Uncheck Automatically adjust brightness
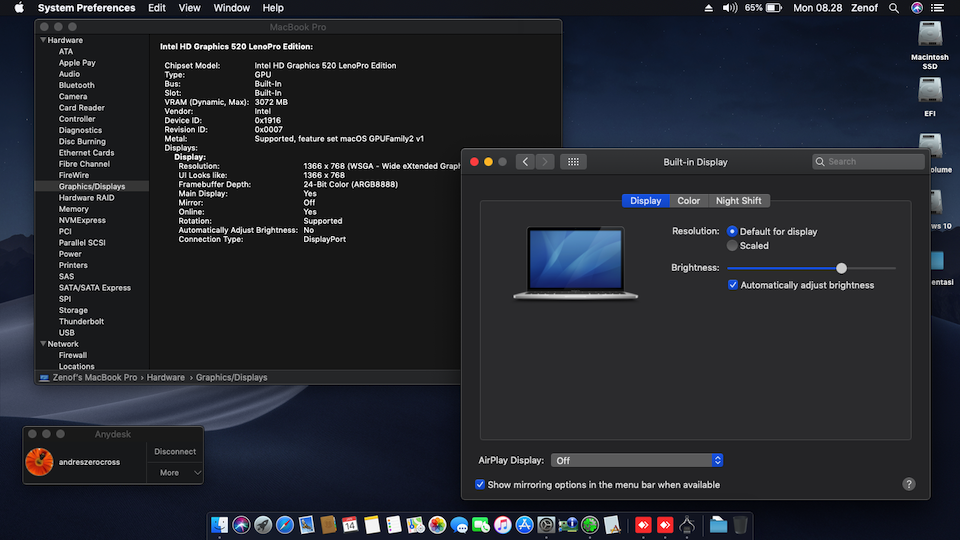 733,285
